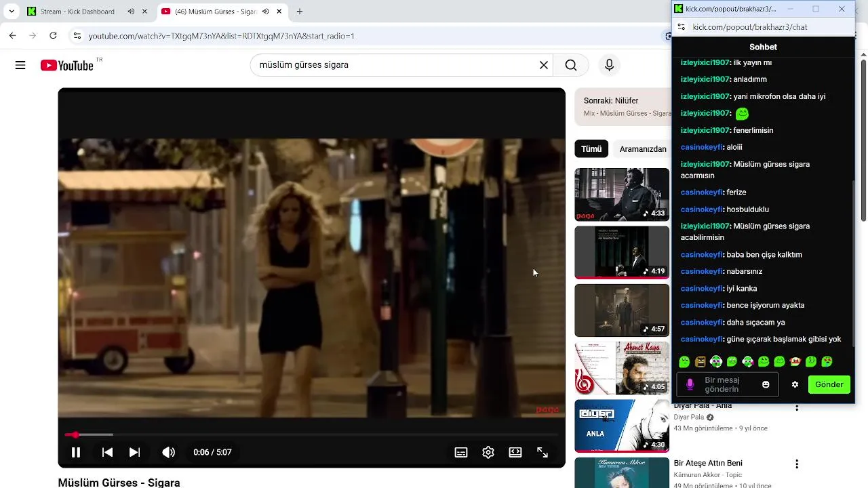The width and height of the screenshot is (868, 488).
Task: Open a new browser tab
Action: 300,12
